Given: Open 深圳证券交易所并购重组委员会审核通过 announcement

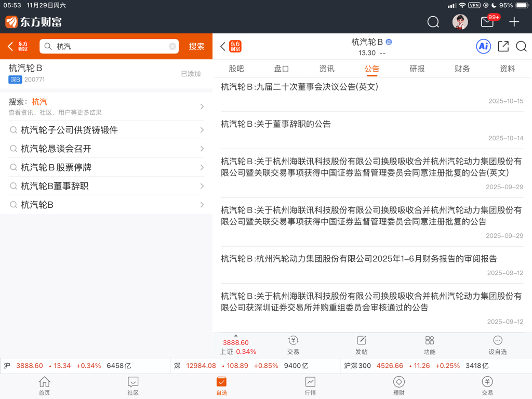Looking at the screenshot, I should (372, 308).
